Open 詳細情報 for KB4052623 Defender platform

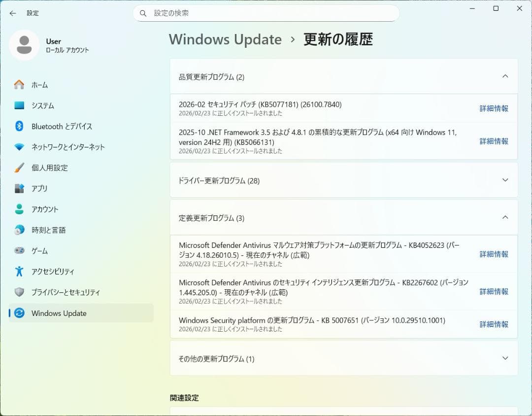tap(494, 254)
